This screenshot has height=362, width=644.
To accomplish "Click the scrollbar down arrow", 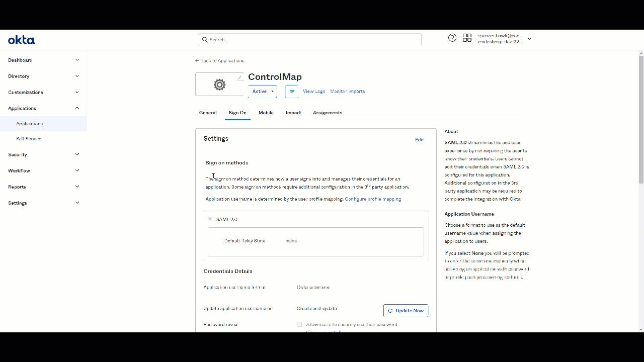I will tap(640, 329).
